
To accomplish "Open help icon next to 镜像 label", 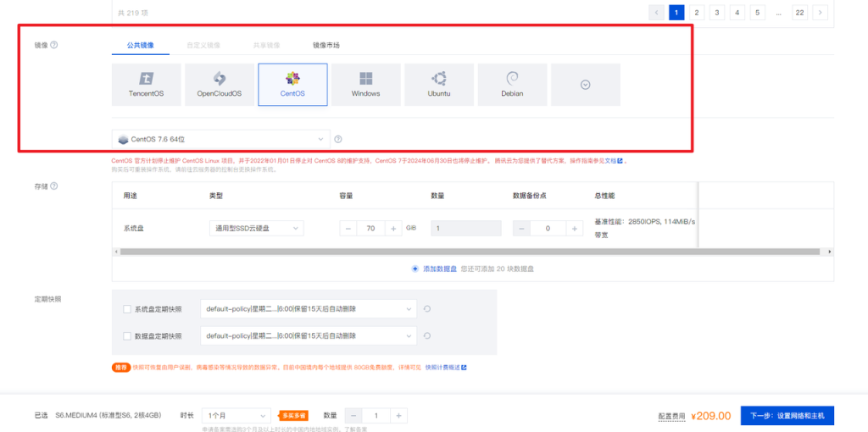I will point(53,46).
